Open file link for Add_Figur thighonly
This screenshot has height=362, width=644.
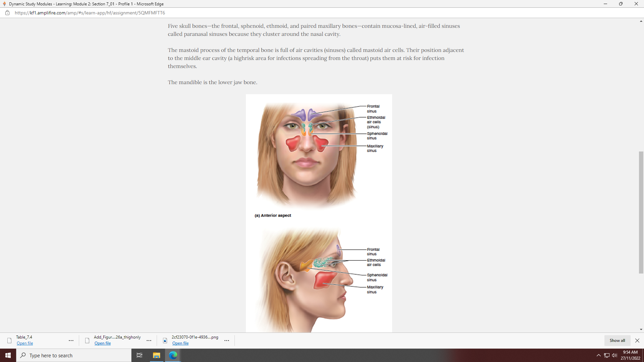[103, 343]
